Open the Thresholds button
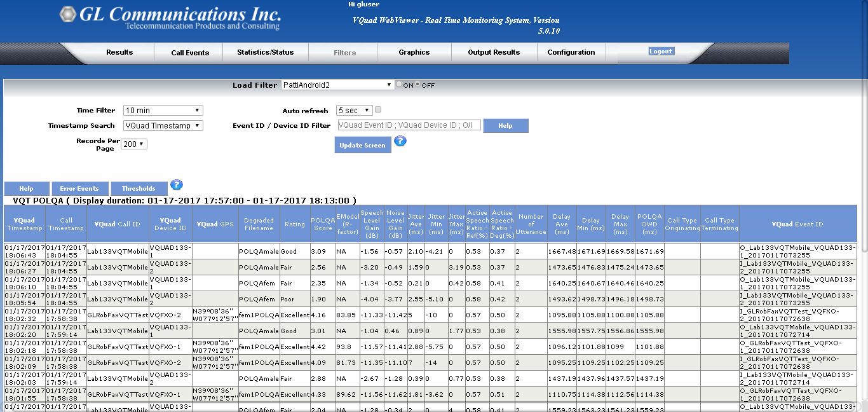The width and height of the screenshot is (868, 412). pos(139,189)
